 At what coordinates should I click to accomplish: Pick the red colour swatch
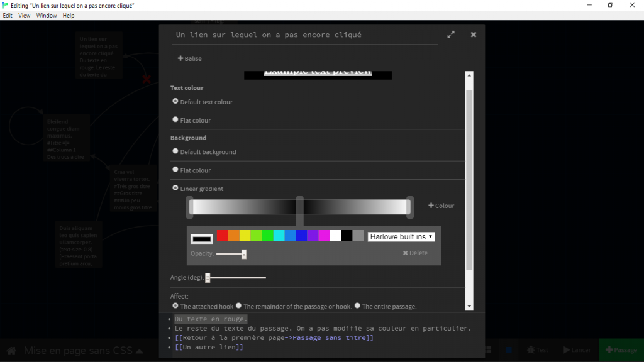(x=222, y=236)
